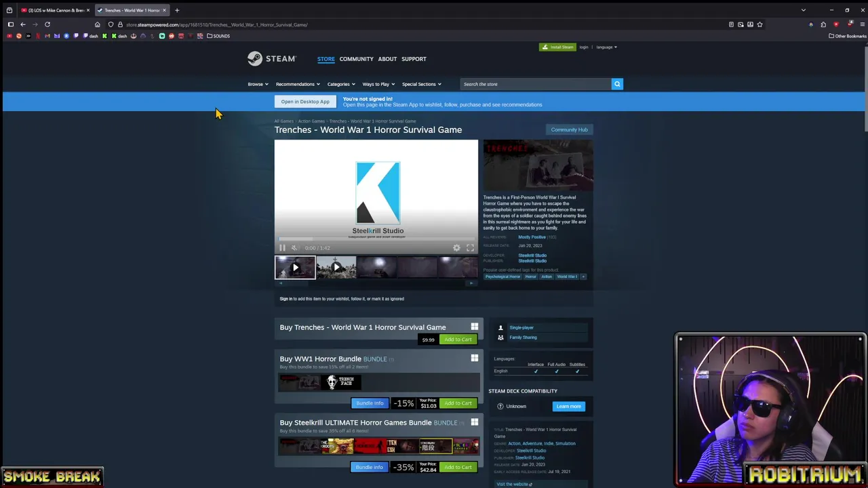Image resolution: width=868 pixels, height=488 pixels.
Task: Click the Install Steam button
Action: [557, 47]
